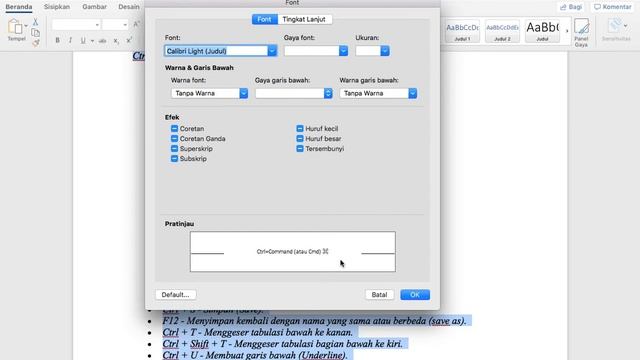The image size is (640, 360).
Task: Toggle Coretan Ganda checkbox
Action: tap(174, 139)
